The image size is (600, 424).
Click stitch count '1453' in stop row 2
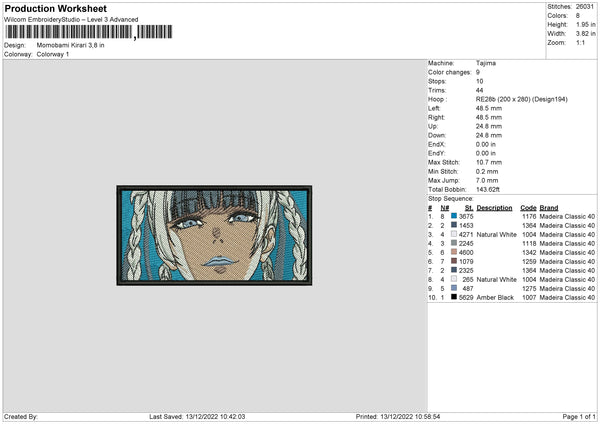click(x=466, y=225)
